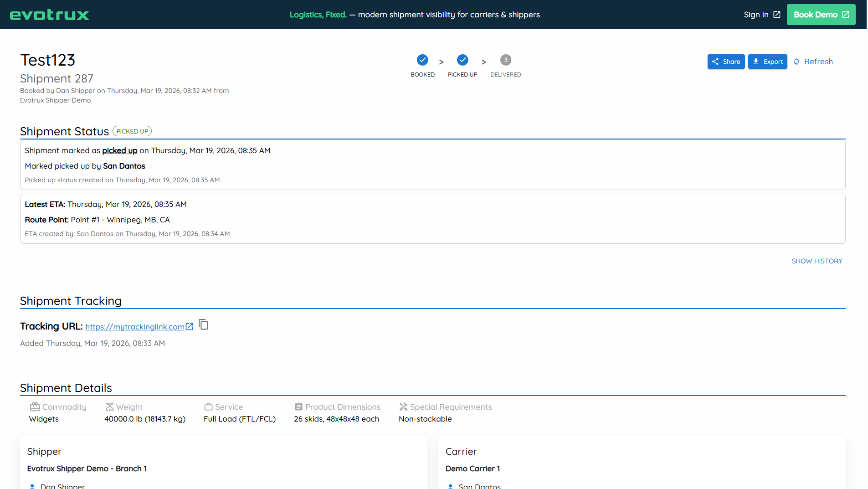Click the person icon beside San Dantos
Screen dimensions: 868x489
coord(451,486)
